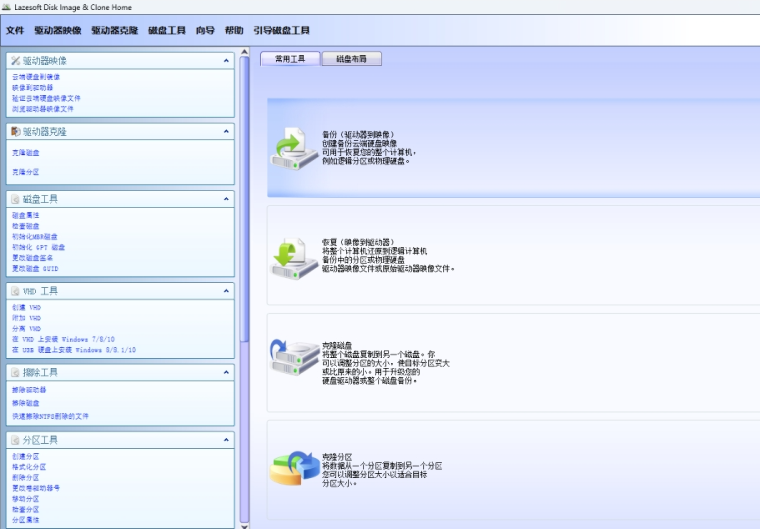Click the backup (drive to image) icon
This screenshot has height=529, width=760.
click(x=294, y=148)
